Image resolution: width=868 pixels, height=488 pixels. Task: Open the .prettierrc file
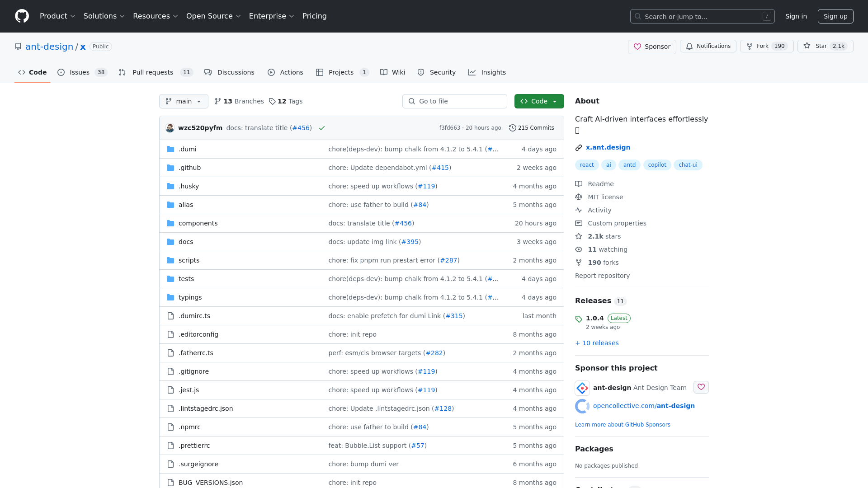pyautogui.click(x=194, y=446)
